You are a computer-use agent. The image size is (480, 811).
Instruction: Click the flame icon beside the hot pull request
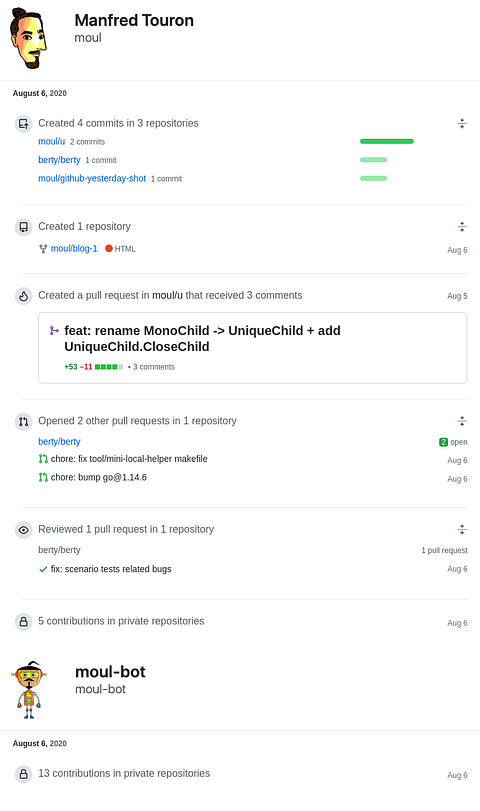coord(23,296)
